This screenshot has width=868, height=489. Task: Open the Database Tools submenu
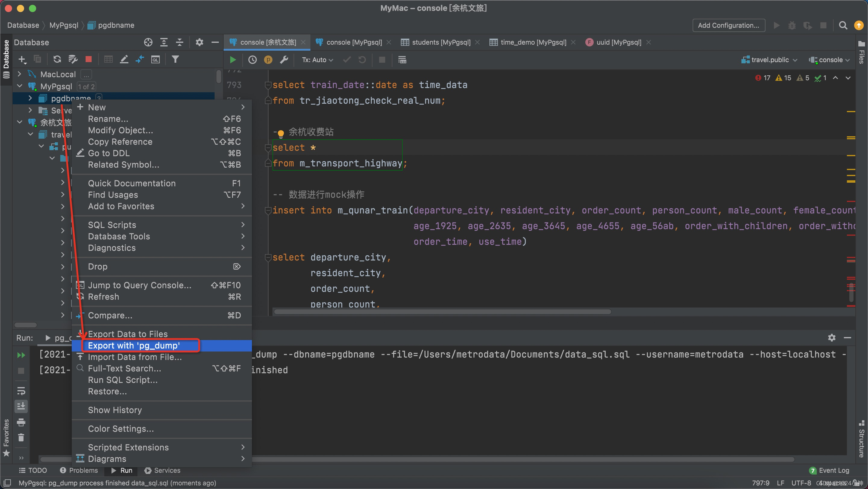point(162,236)
